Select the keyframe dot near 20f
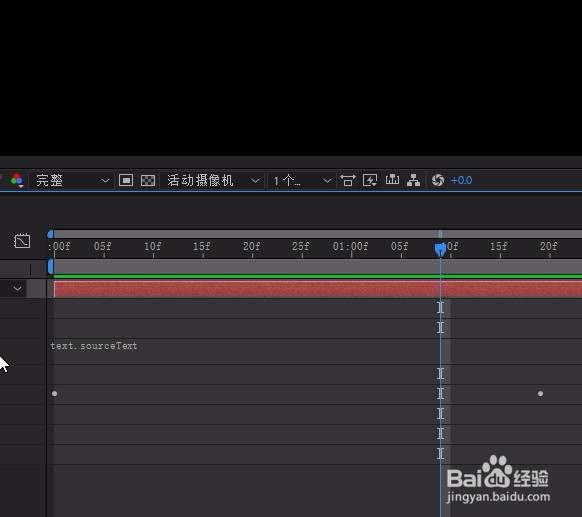The height and width of the screenshot is (517, 582). 540,393
